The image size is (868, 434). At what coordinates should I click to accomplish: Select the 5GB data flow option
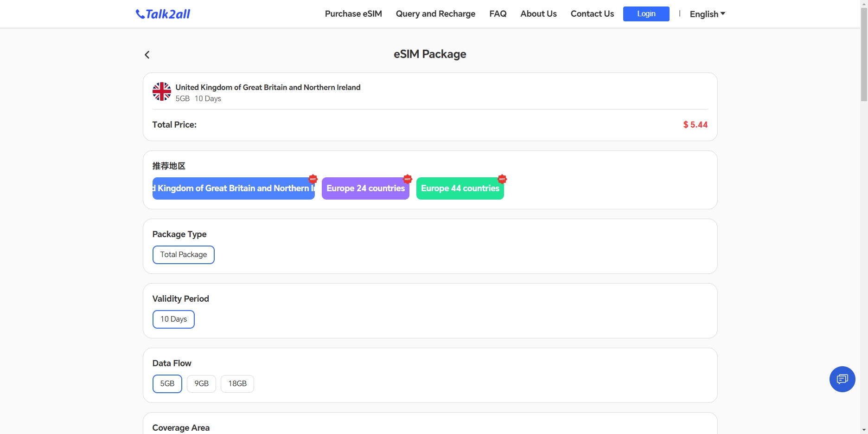(x=167, y=384)
